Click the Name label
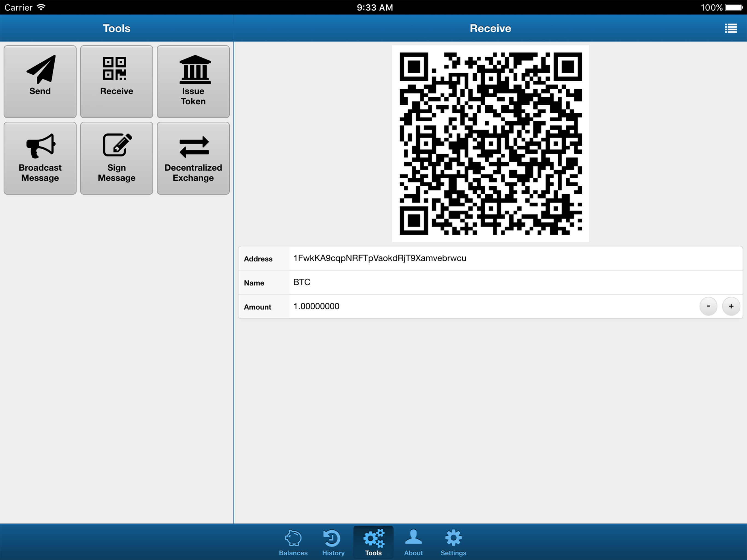The width and height of the screenshot is (747, 560). click(254, 283)
